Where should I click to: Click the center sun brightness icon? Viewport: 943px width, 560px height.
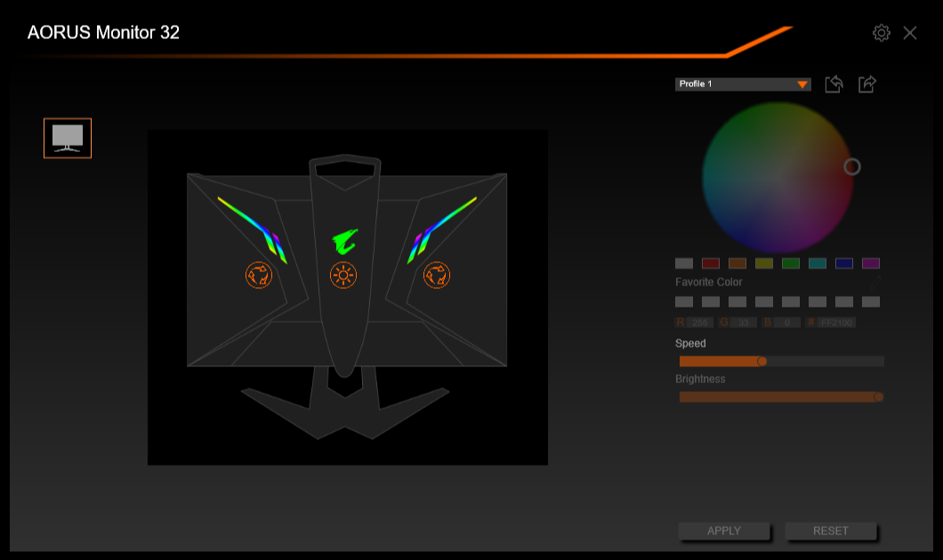point(343,276)
